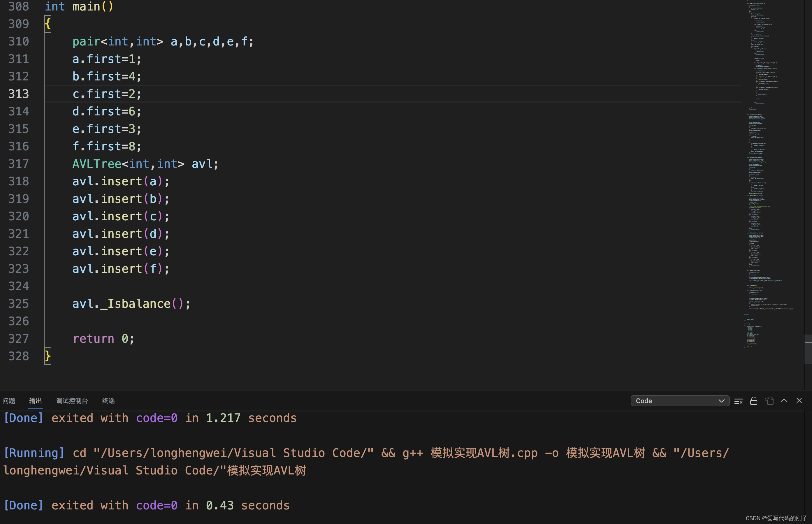Close the bottom panel
This screenshot has width=812, height=524.
point(799,400)
